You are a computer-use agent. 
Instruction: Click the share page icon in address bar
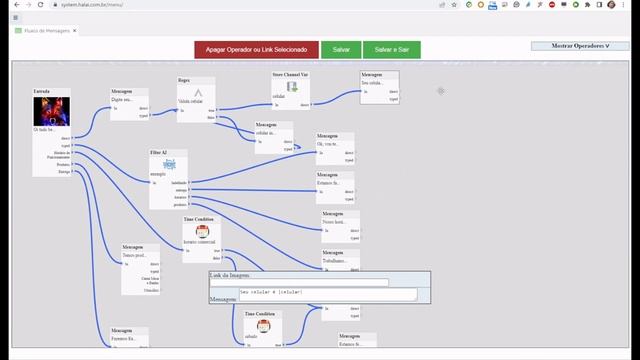point(442,5)
